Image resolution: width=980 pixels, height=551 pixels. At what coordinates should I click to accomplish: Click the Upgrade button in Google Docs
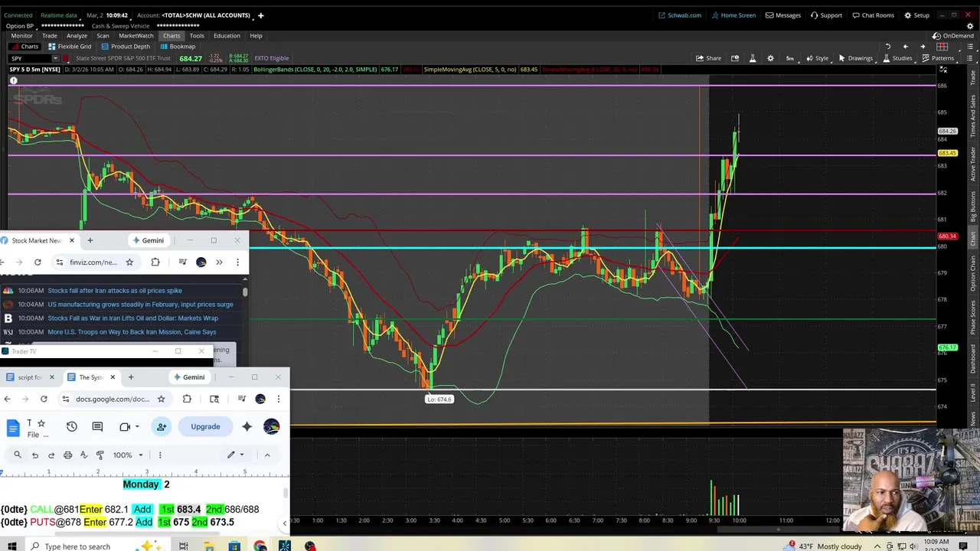(x=205, y=426)
